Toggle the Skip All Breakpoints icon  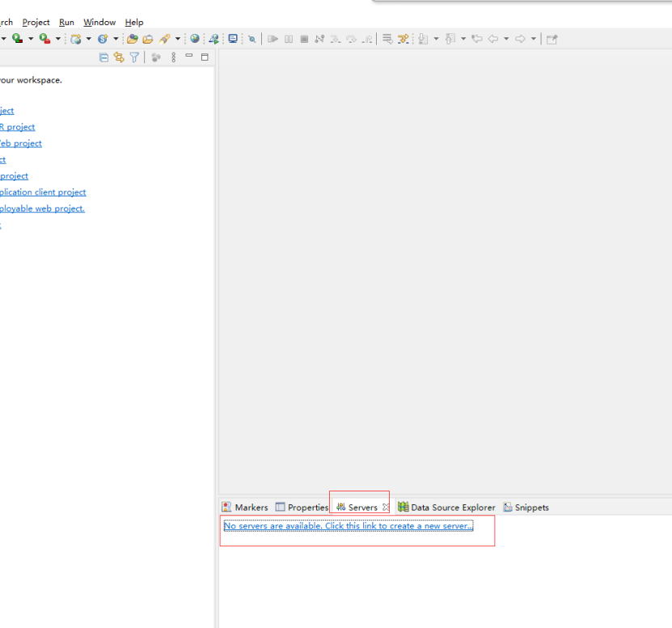click(252, 39)
